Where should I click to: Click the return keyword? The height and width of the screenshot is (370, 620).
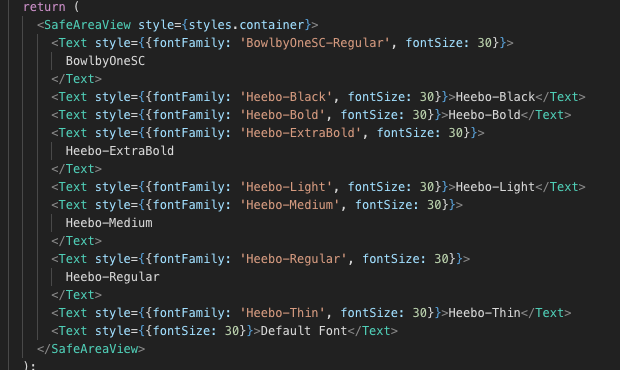tap(44, 6)
